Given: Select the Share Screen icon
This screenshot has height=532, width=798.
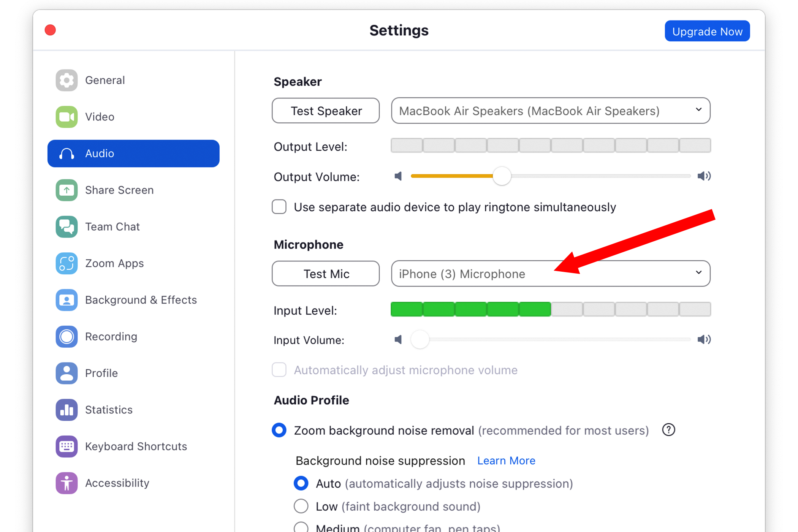Looking at the screenshot, I should coord(66,190).
